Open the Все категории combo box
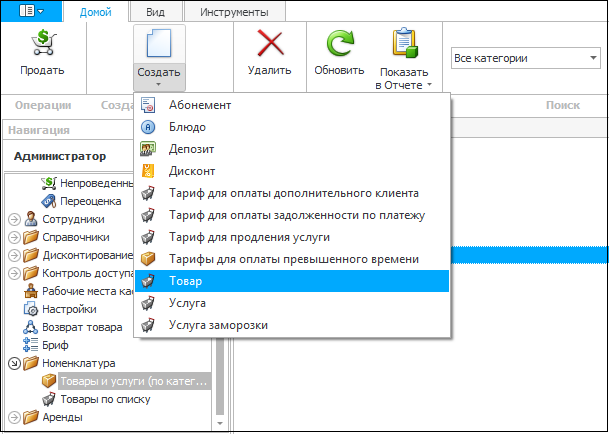Image resolution: width=609 pixels, height=434 pixels. 525,58
